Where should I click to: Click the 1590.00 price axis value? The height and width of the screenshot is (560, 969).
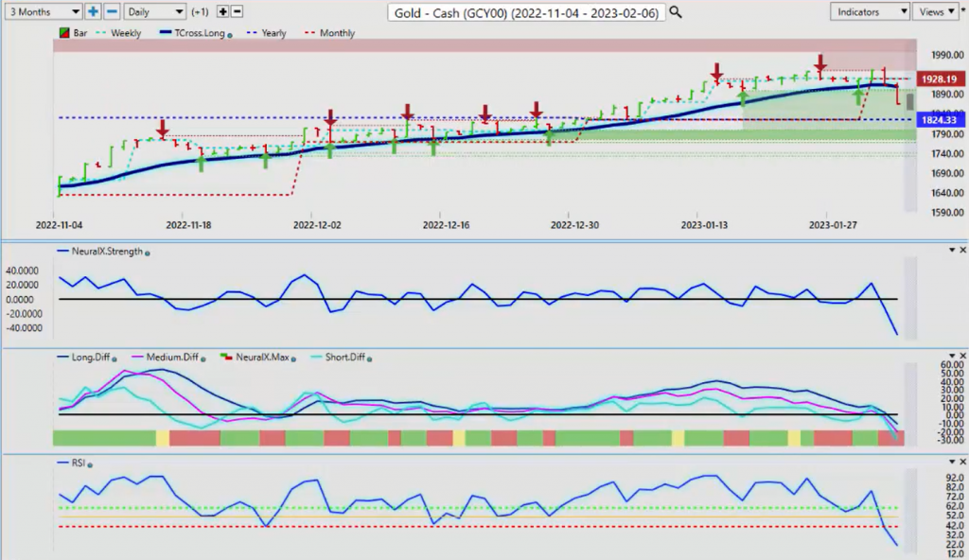947,212
